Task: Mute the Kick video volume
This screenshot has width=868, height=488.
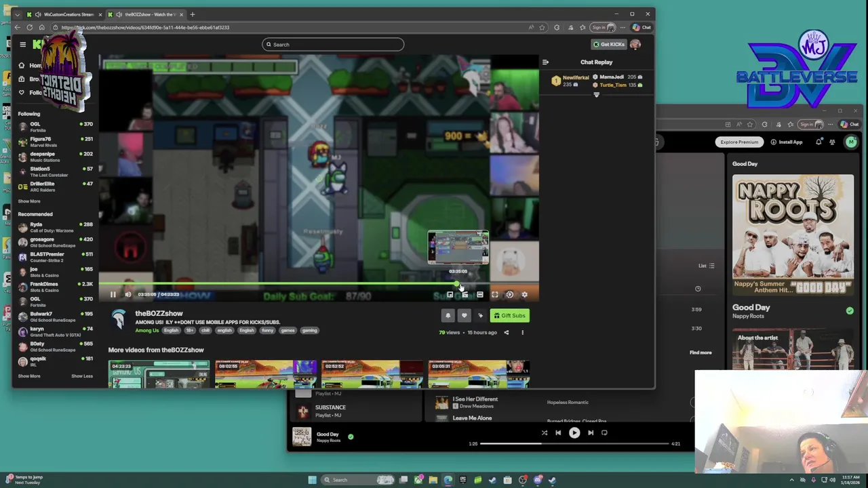Action: tap(127, 294)
